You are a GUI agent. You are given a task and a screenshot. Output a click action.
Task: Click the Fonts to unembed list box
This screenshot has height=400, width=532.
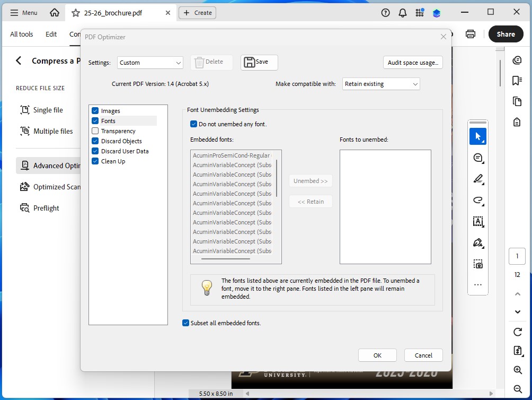[x=385, y=207]
